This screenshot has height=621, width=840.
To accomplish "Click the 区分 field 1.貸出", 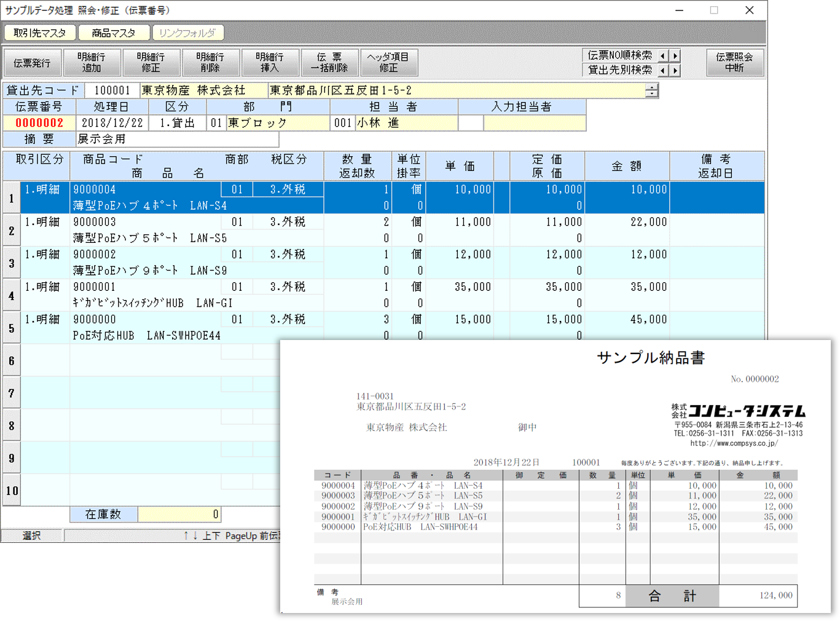I will pos(177,123).
